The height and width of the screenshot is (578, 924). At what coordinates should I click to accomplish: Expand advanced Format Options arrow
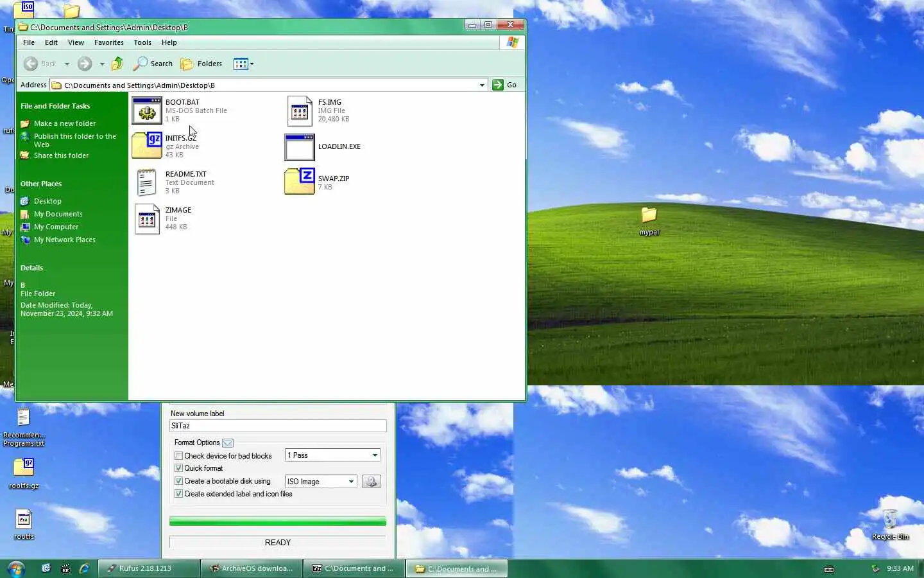228,443
